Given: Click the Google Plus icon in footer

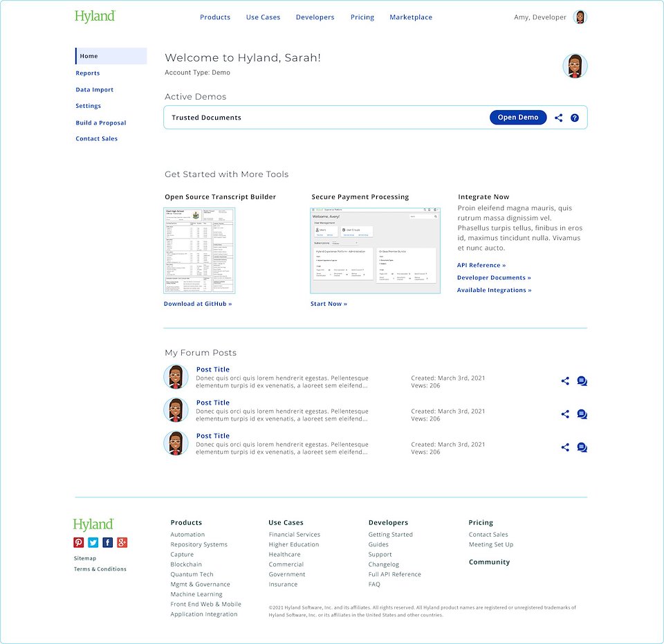Looking at the screenshot, I should [x=122, y=542].
